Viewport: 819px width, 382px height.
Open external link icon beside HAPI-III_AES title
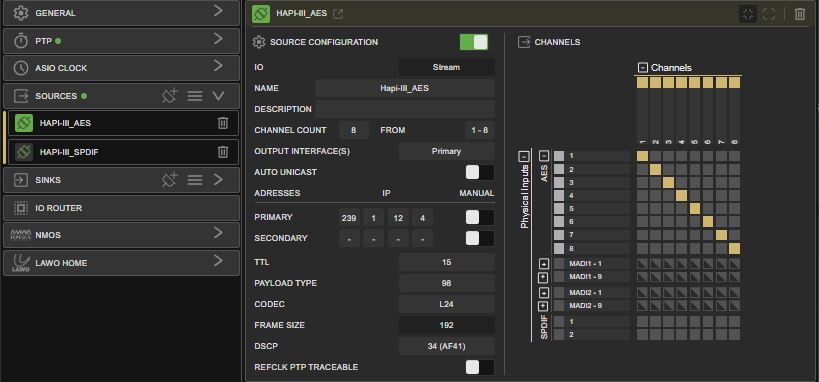pyautogui.click(x=338, y=14)
